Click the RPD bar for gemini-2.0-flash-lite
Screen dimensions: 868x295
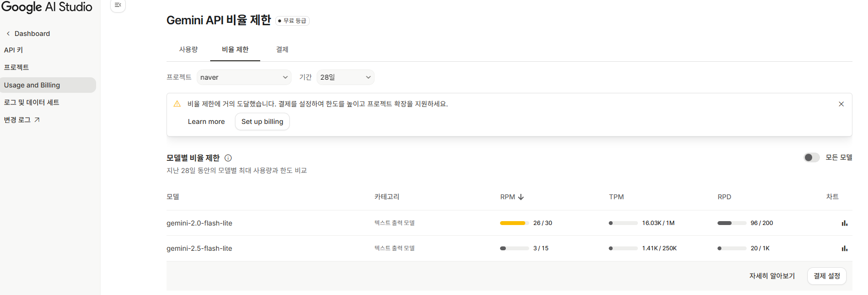732,223
